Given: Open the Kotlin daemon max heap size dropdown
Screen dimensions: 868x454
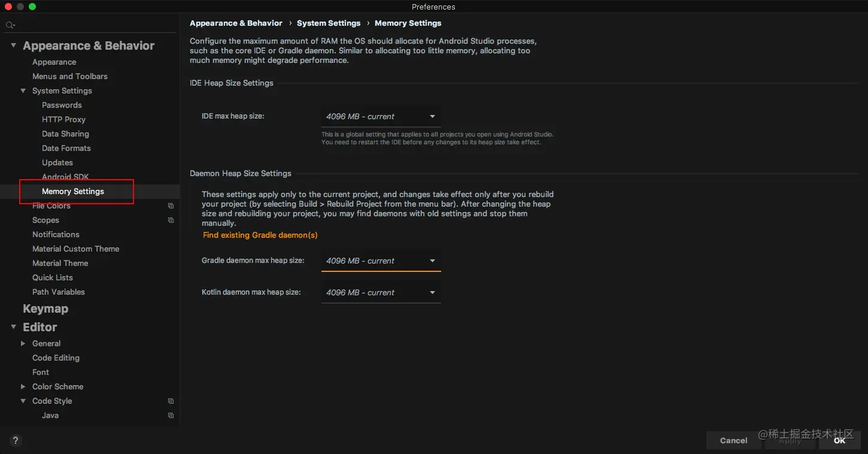Looking at the screenshot, I should (x=381, y=292).
